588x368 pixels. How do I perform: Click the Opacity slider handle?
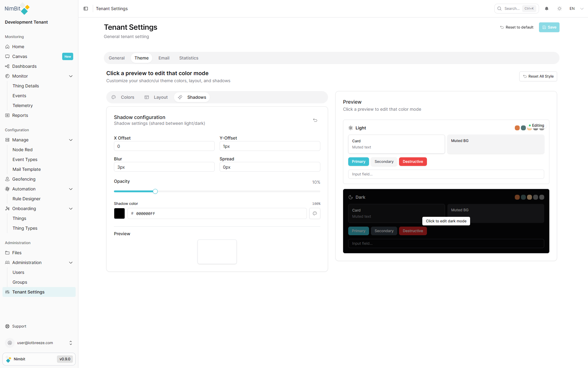click(x=155, y=191)
